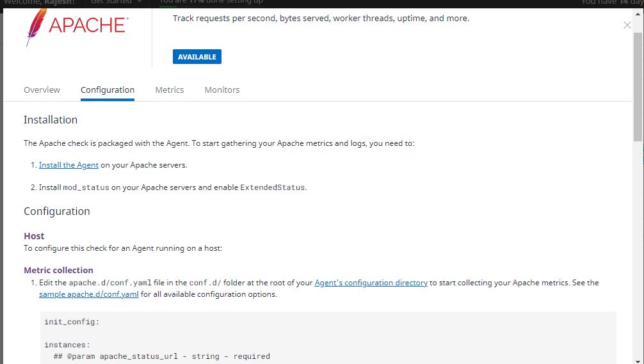Select the Configuration tab
This screenshot has width=644, height=364.
point(108,90)
